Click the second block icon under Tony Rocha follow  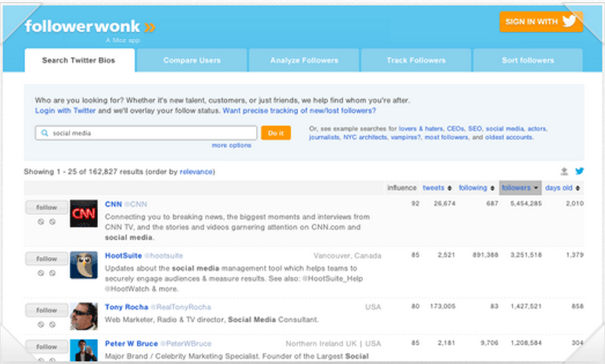click(x=52, y=324)
